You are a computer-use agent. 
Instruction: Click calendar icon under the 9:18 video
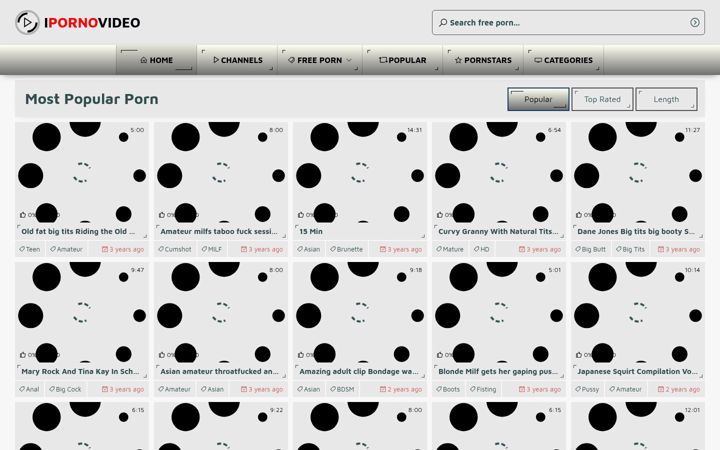(x=382, y=389)
